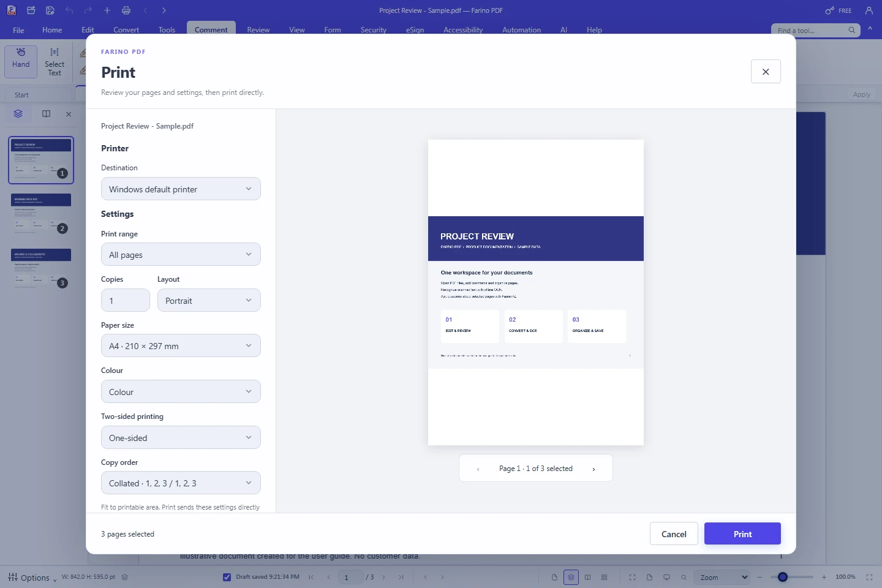
Task: Click the Find a tool search box
Action: (x=816, y=30)
